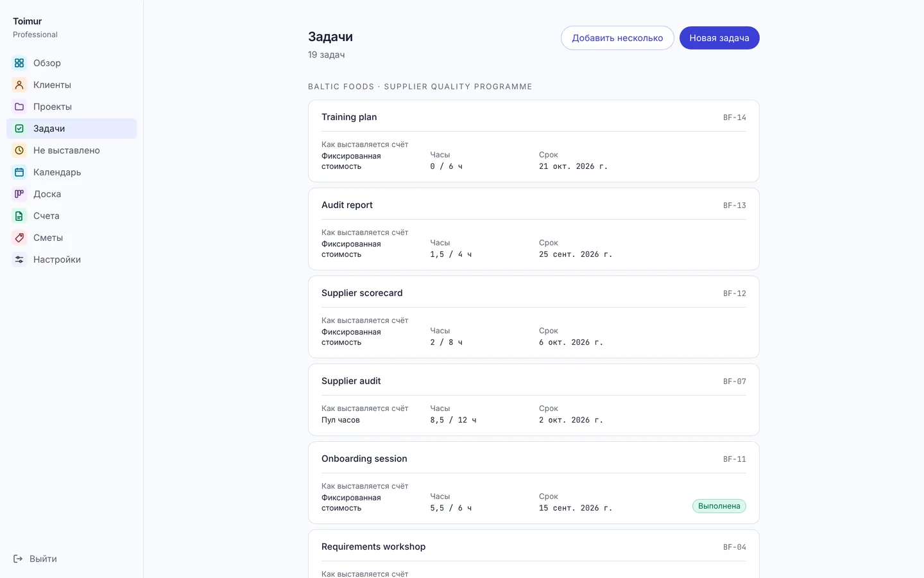Log out using Выйти
Viewport: 924px width, 578px height.
(x=35, y=559)
